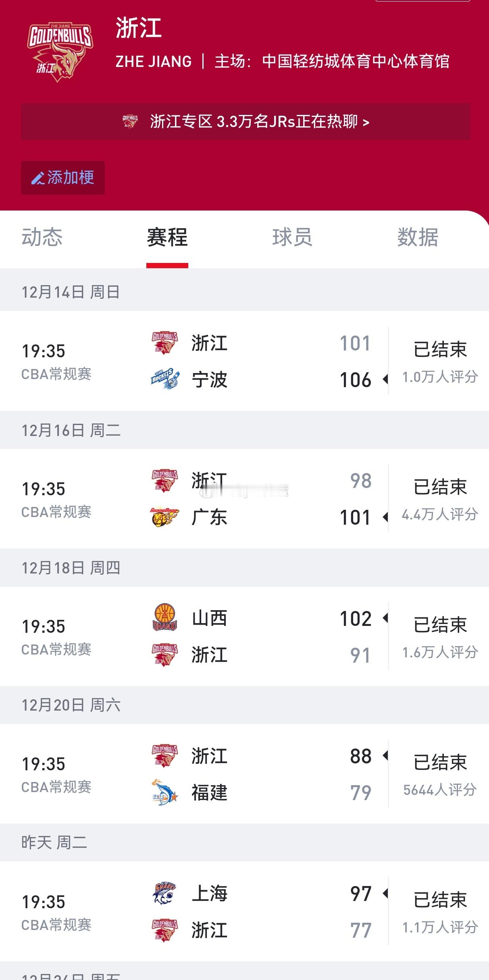
Task: Open 5644人评分 for Fujian game
Action: 440,790
